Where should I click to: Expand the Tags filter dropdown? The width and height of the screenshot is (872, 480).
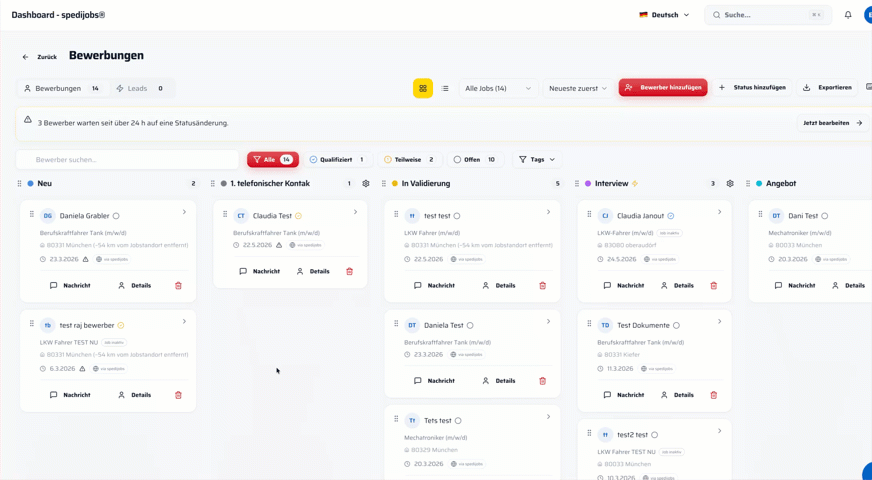point(537,160)
